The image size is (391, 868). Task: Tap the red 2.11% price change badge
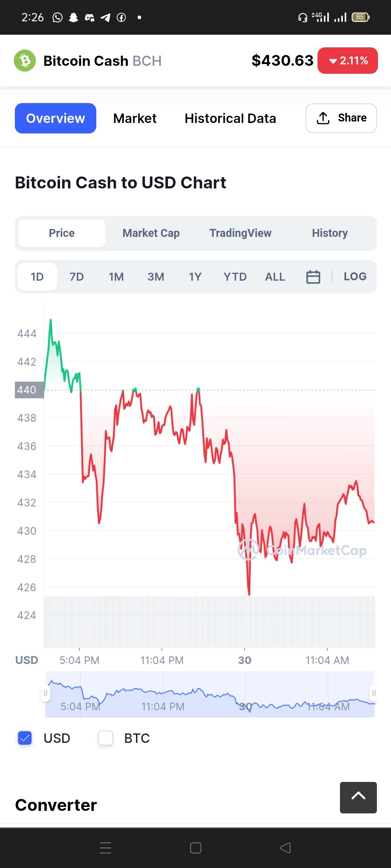click(x=348, y=61)
